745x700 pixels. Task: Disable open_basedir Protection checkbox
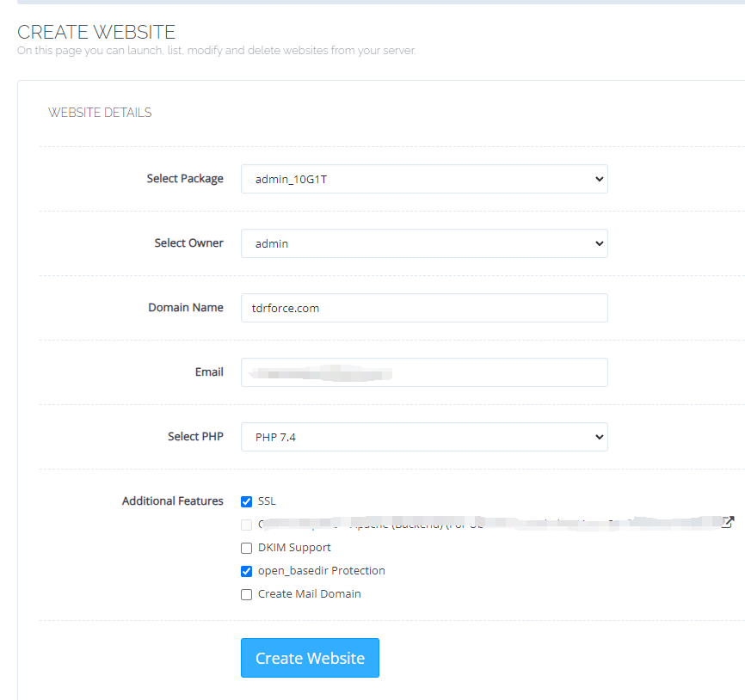(x=247, y=571)
